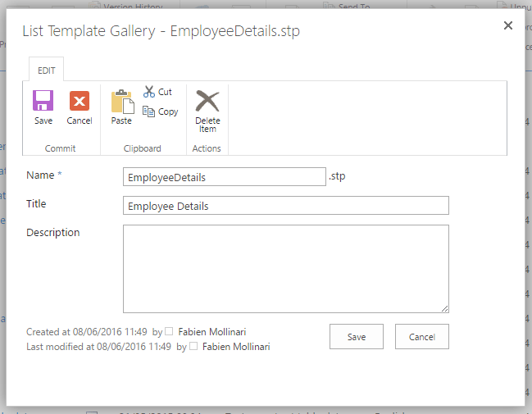This screenshot has height=414, width=532.
Task: Click the 'Name' field label
Action: click(x=40, y=175)
